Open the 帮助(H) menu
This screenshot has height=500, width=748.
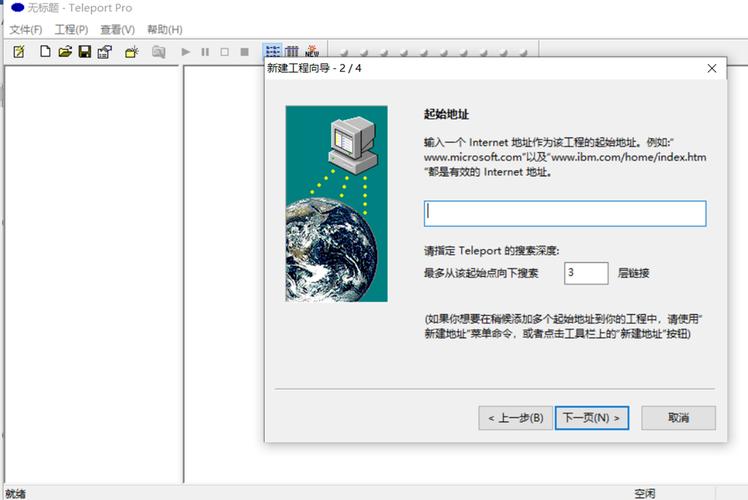[x=165, y=30]
